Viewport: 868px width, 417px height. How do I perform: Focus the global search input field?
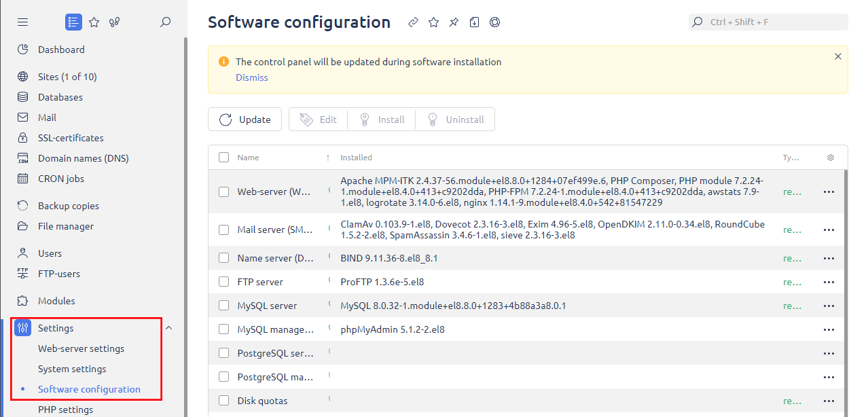point(774,22)
